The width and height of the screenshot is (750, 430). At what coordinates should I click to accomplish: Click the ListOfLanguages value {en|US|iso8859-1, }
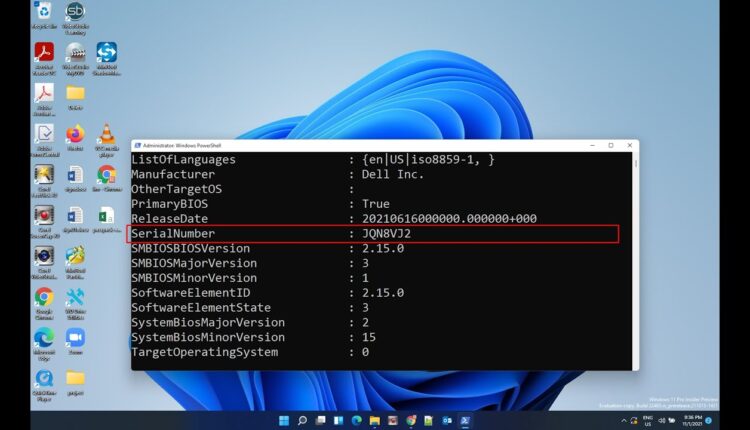click(x=428, y=160)
